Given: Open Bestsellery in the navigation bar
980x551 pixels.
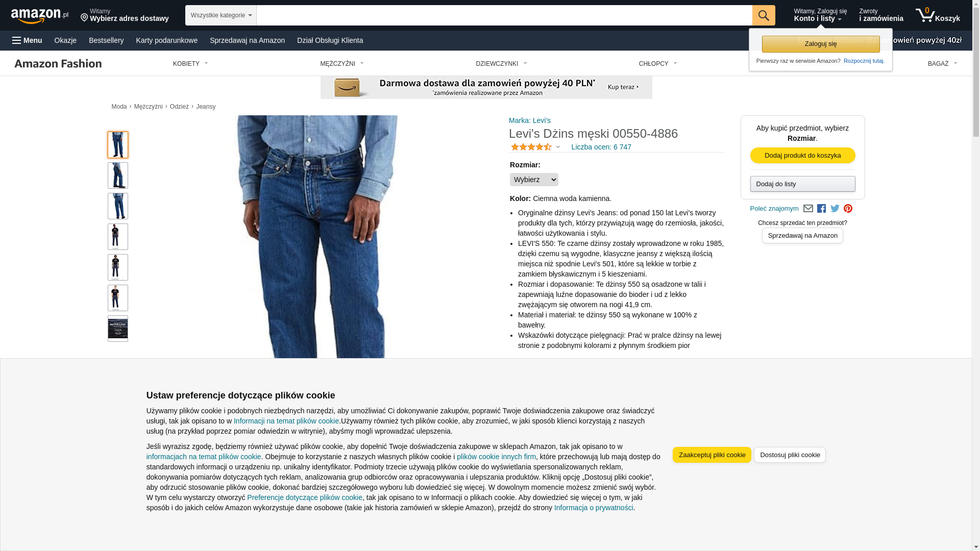Looking at the screenshot, I should [x=106, y=40].
